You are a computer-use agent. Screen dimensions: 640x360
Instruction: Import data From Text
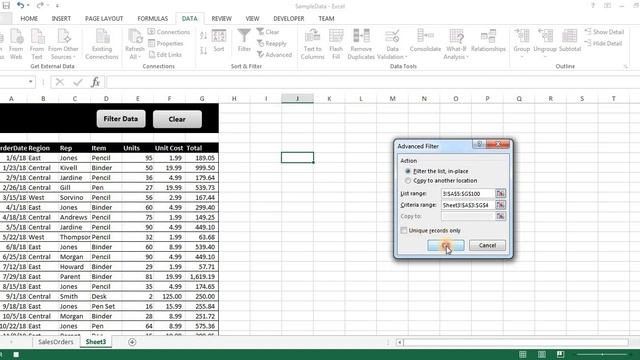pyautogui.click(x=37, y=44)
